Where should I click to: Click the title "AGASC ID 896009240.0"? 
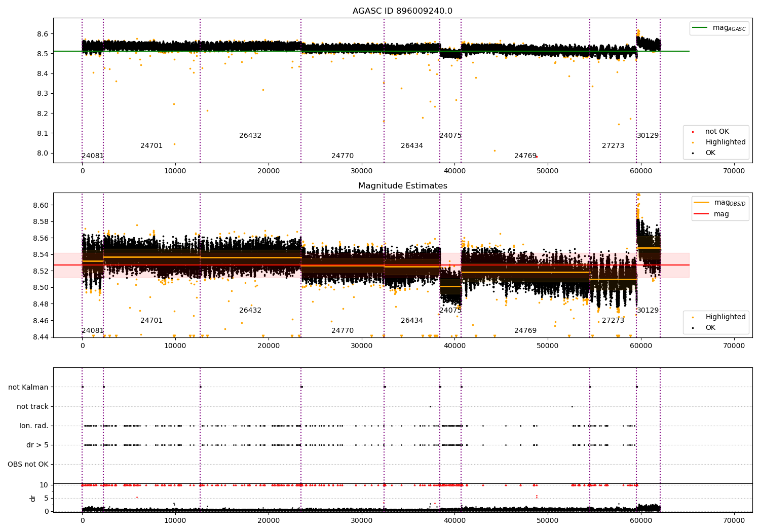point(402,11)
